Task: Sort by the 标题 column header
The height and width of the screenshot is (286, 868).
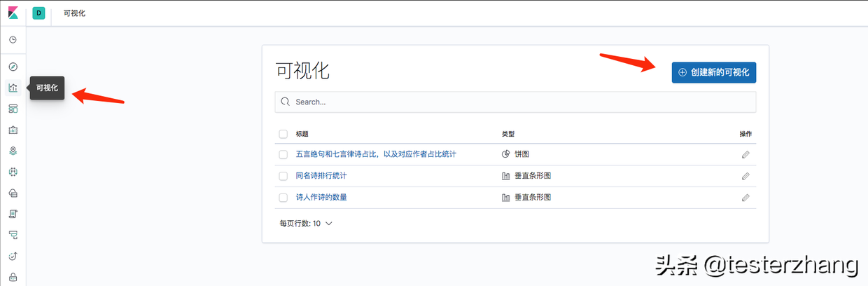Action: point(302,133)
